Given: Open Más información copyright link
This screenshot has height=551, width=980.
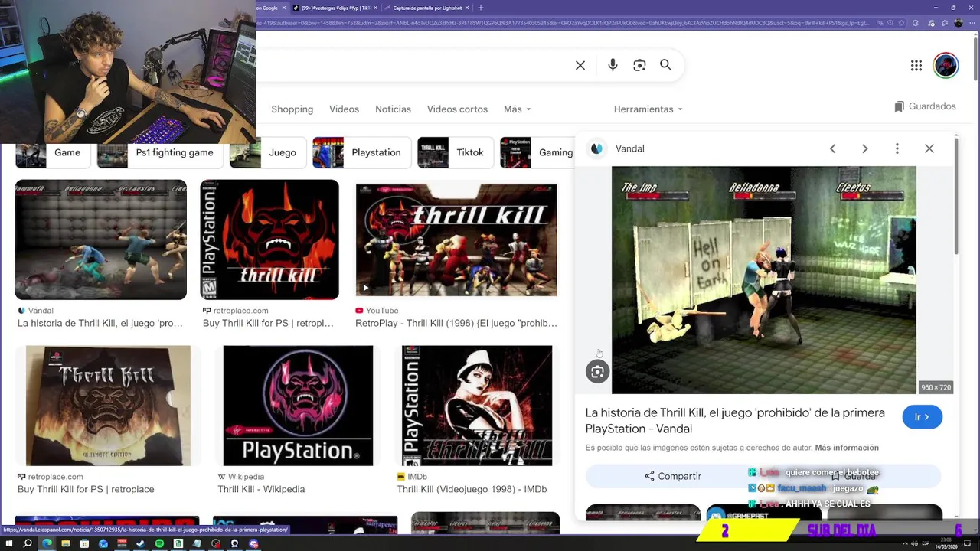Looking at the screenshot, I should coord(847,448).
